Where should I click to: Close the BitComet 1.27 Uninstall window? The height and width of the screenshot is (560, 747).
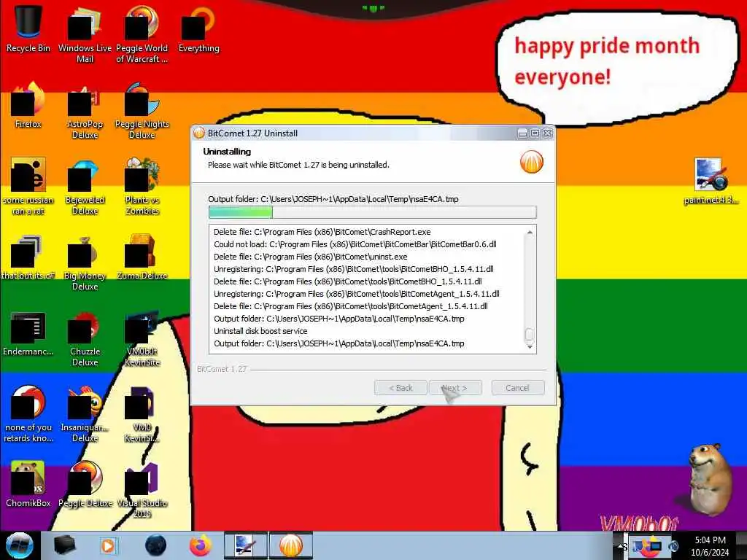pyautogui.click(x=547, y=133)
